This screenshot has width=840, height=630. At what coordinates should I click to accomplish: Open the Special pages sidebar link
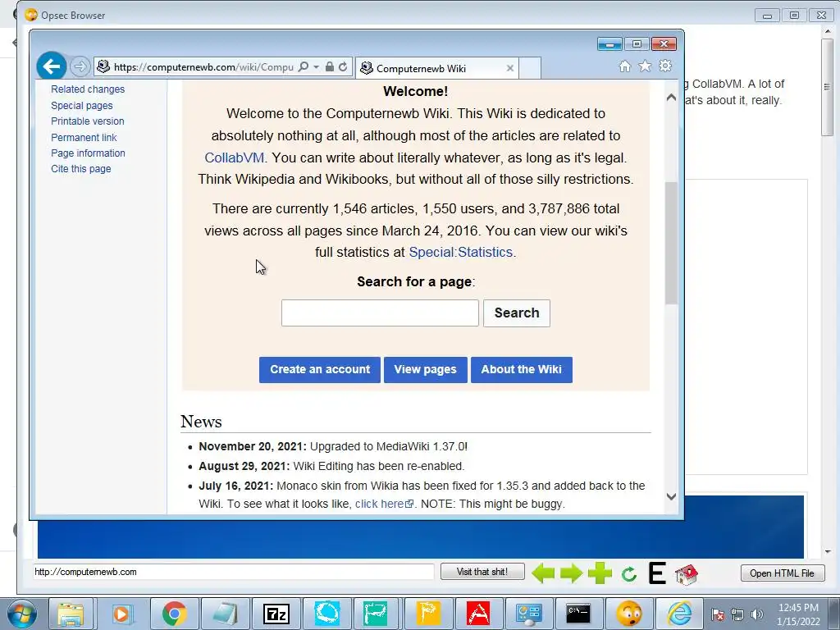click(82, 106)
